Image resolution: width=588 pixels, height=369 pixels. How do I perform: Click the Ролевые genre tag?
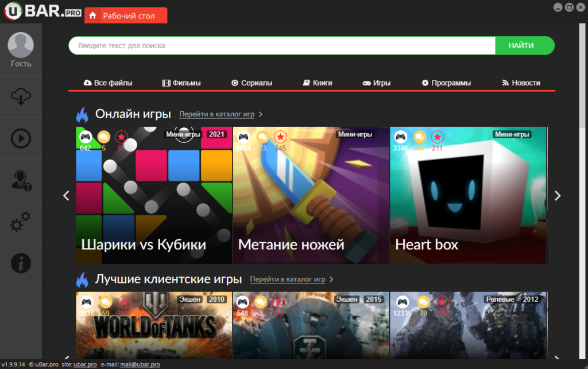[x=500, y=300]
